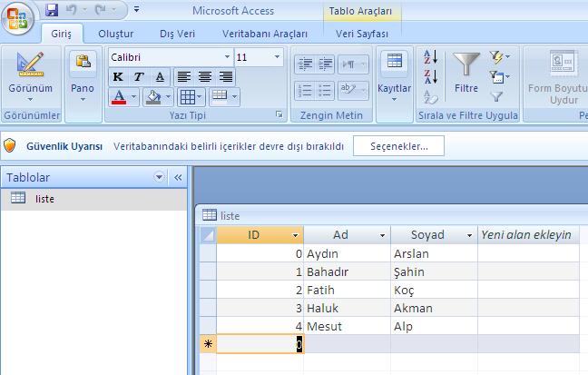Expand the Görünüm dropdown arrow

coord(30,100)
